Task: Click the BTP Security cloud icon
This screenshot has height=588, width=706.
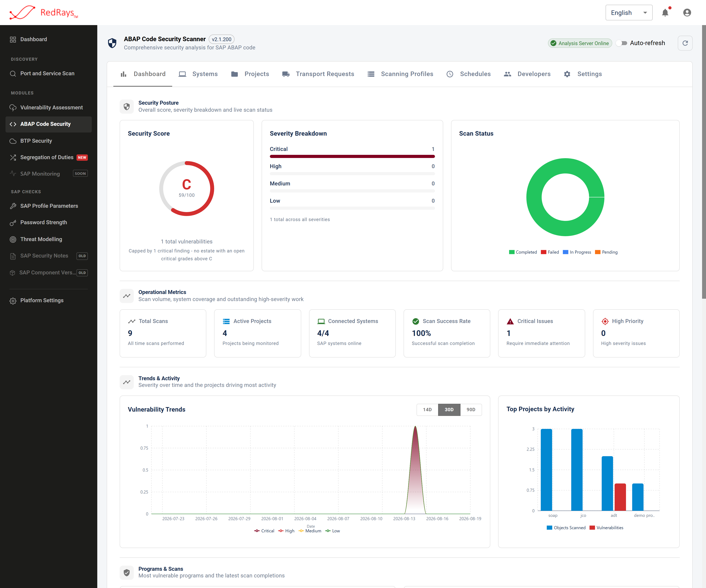Action: (x=13, y=141)
